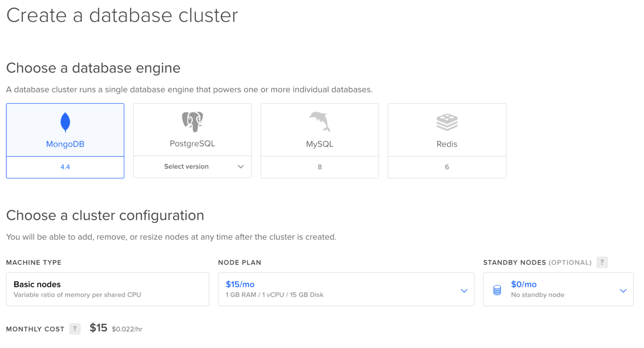Click the database icon next to $0/mo
The height and width of the screenshot is (348, 644).
496,289
